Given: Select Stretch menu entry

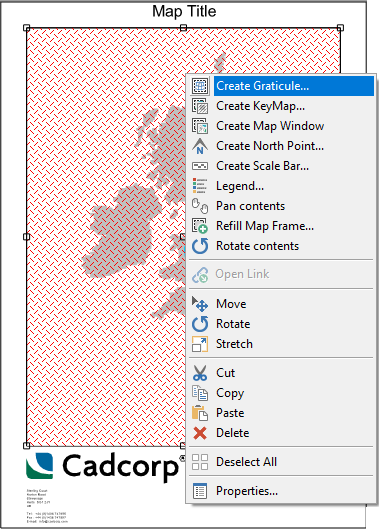Looking at the screenshot, I should (x=281, y=344).
